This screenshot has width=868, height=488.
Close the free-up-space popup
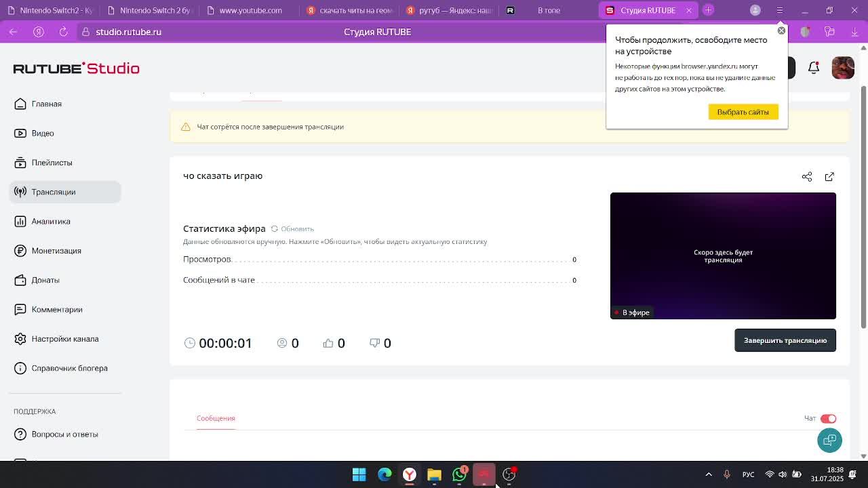tap(781, 30)
